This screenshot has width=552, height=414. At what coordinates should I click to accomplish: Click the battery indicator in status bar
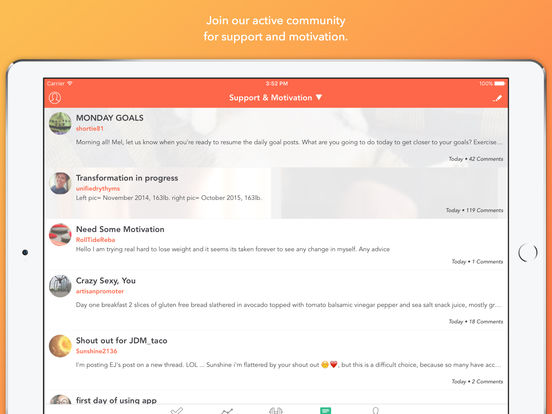[500, 84]
